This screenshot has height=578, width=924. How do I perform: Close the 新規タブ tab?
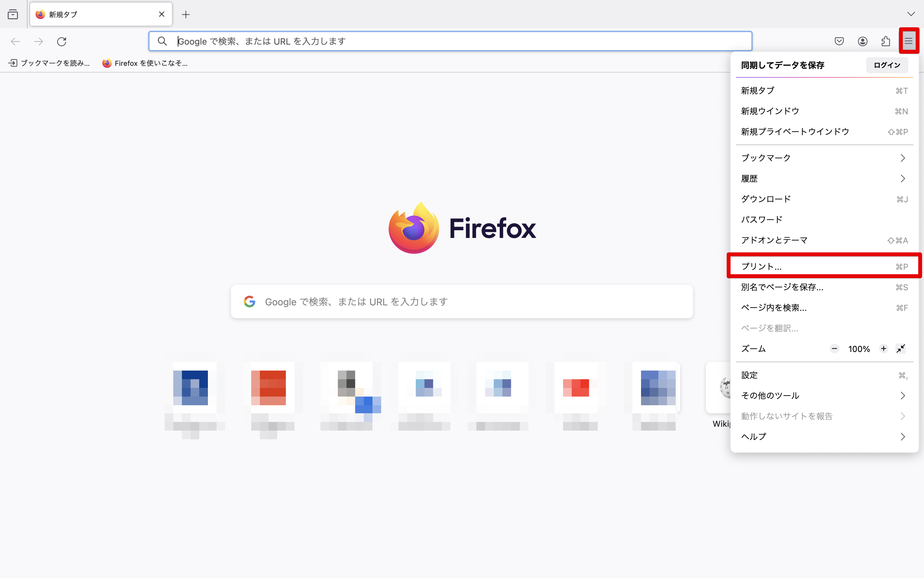click(161, 14)
